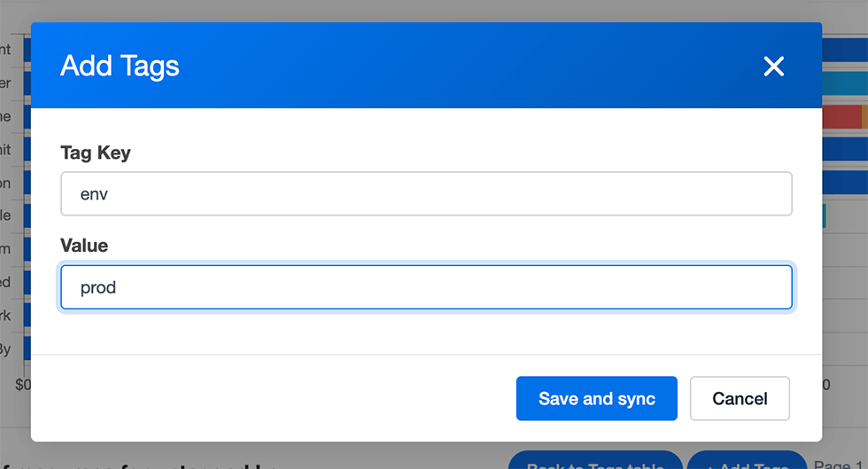Select the teal bar at chart's upper right
Image resolution: width=868 pixels, height=469 pixels.
click(x=845, y=83)
